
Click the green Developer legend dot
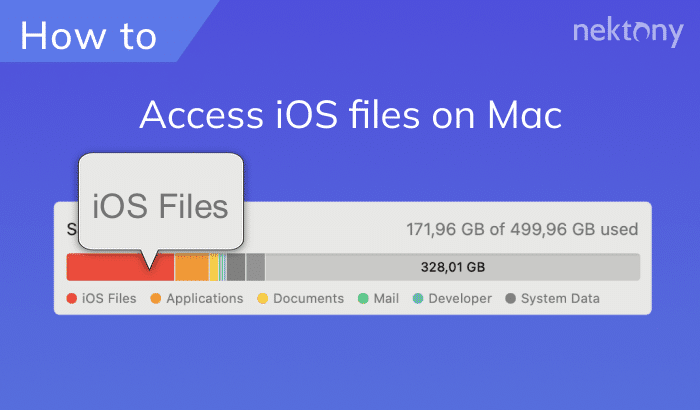[x=418, y=298]
